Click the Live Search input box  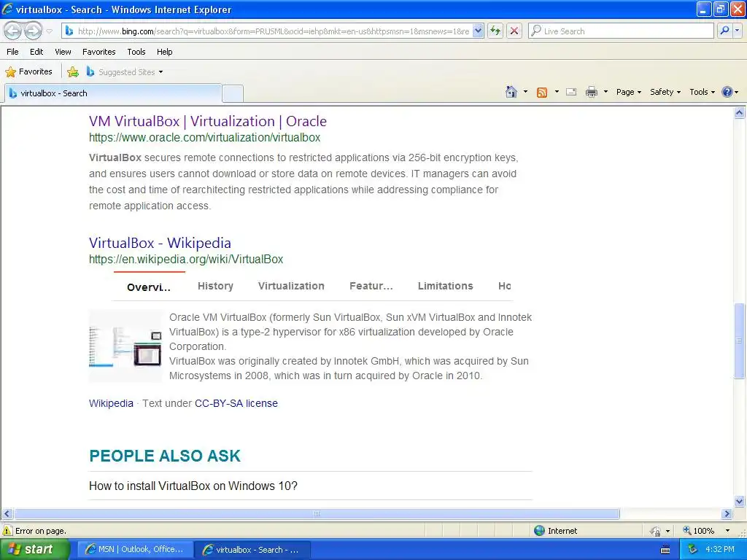pos(622,31)
